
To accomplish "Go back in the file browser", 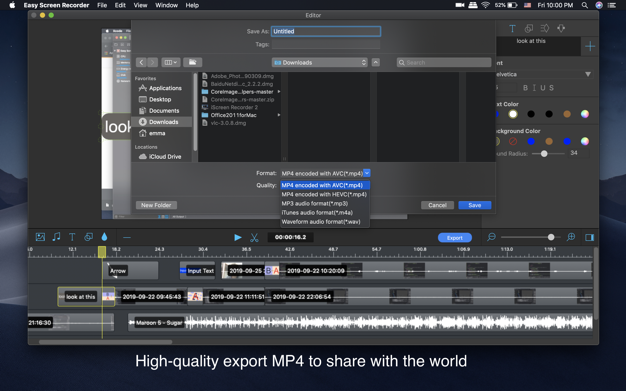I will [141, 62].
